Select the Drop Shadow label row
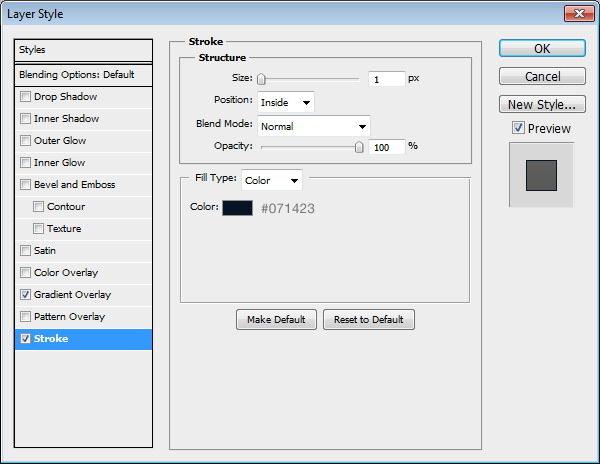The width and height of the screenshot is (600, 464). [x=65, y=97]
